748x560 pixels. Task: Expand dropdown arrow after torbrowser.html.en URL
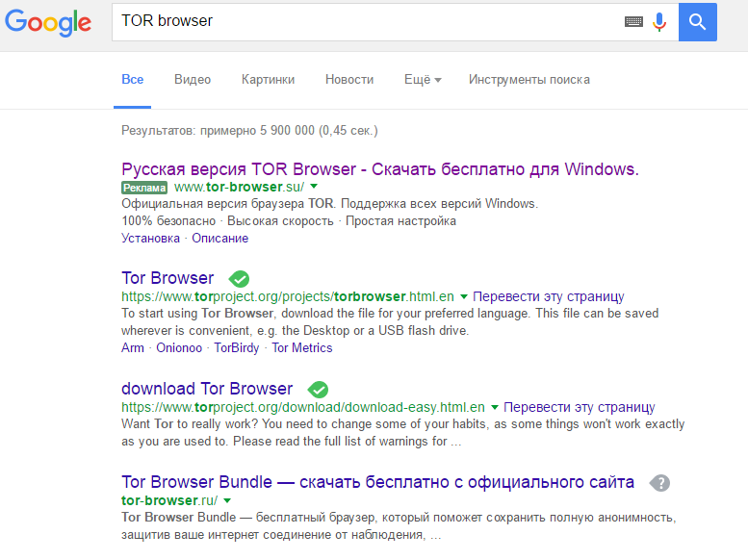tap(464, 296)
